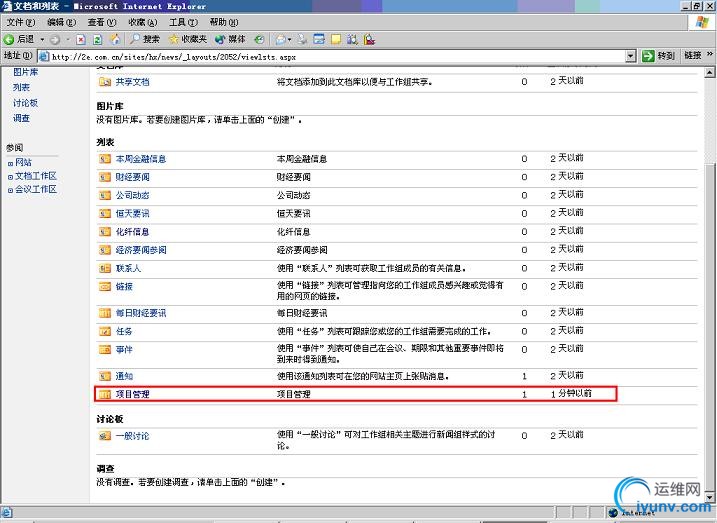Click the events icon beside 事件

105,350
